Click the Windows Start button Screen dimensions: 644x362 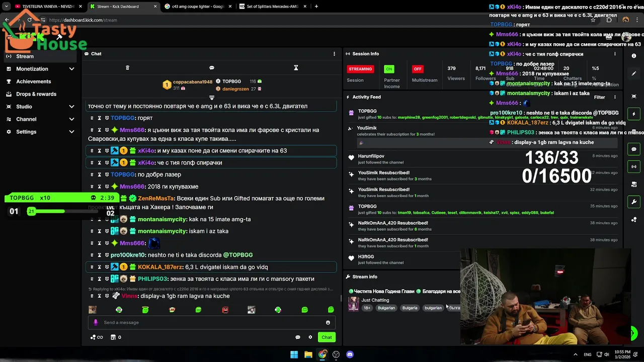[x=294, y=354]
